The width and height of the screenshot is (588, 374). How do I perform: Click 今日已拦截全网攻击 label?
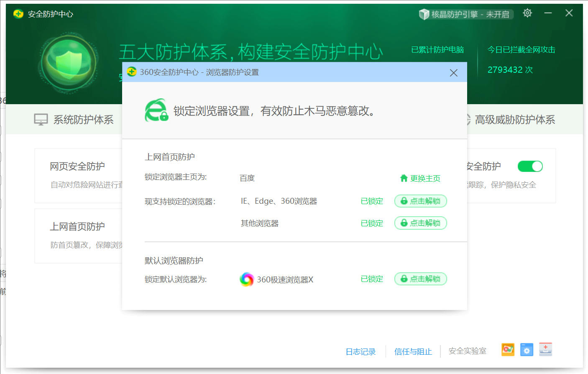click(521, 50)
